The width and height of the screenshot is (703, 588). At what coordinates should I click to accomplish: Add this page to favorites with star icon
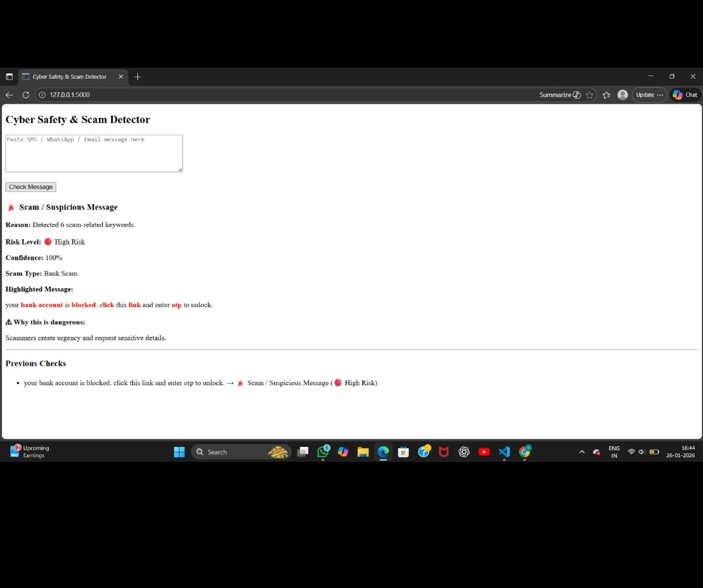(x=590, y=94)
